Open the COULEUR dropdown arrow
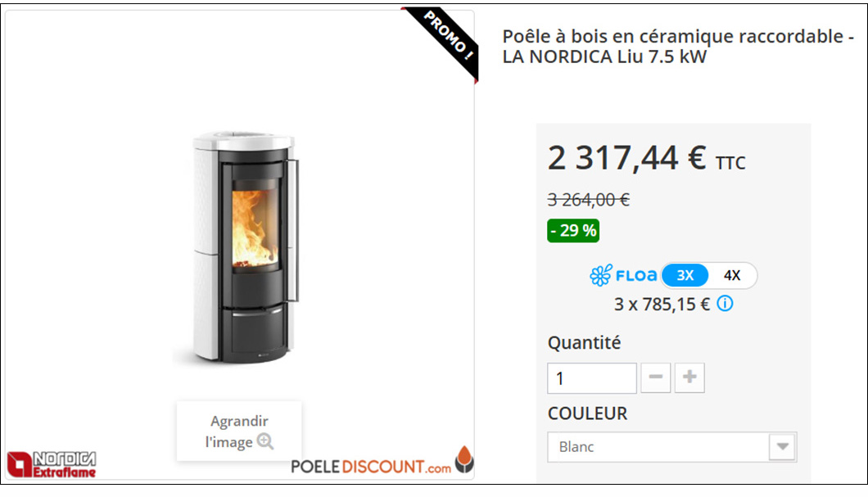Viewport: 868px width, 497px height. (x=782, y=446)
